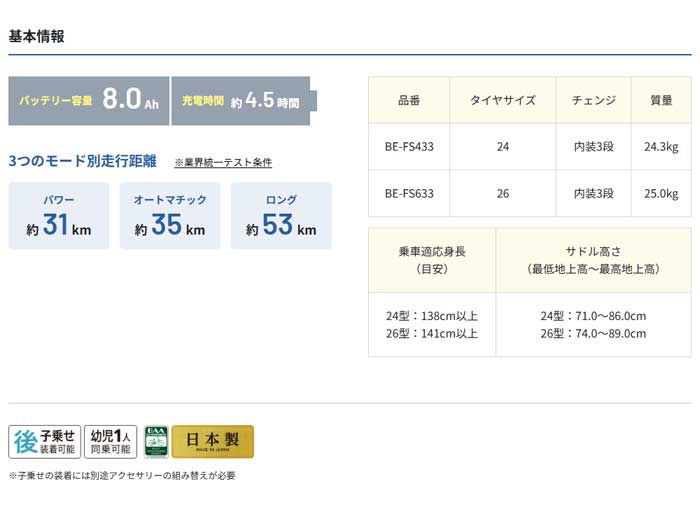This screenshot has width=700, height=511.
Task: Click the バッテリー容量 8.0Ah panel
Action: (89, 101)
